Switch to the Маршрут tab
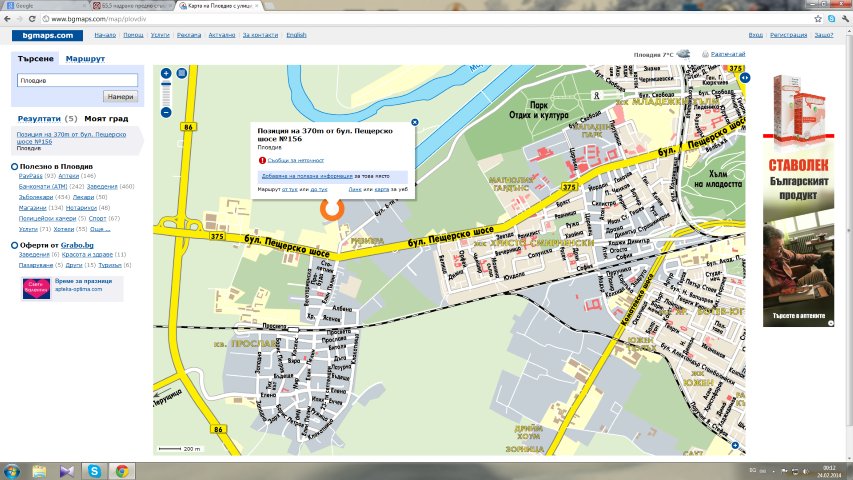The image size is (853, 480). click(85, 59)
